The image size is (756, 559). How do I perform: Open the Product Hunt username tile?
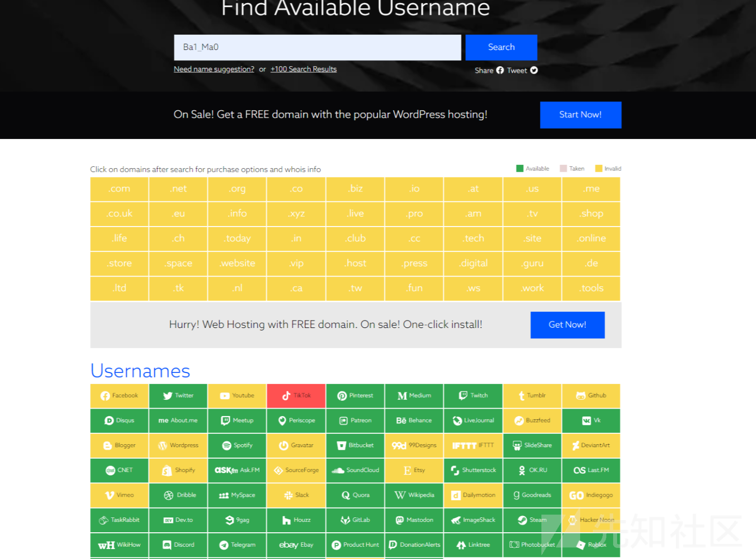coord(356,545)
